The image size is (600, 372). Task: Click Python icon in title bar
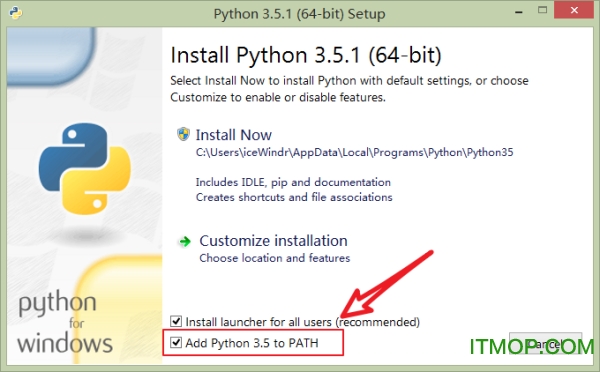(16, 13)
